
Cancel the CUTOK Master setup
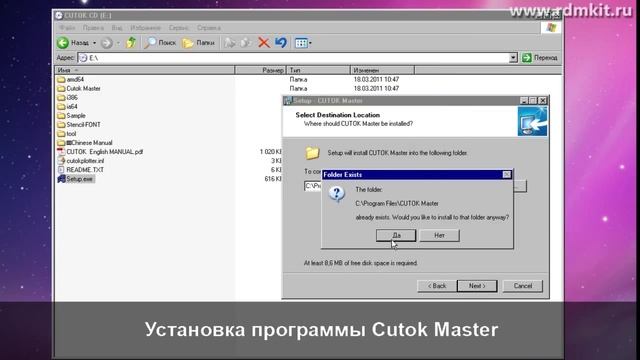click(523, 286)
